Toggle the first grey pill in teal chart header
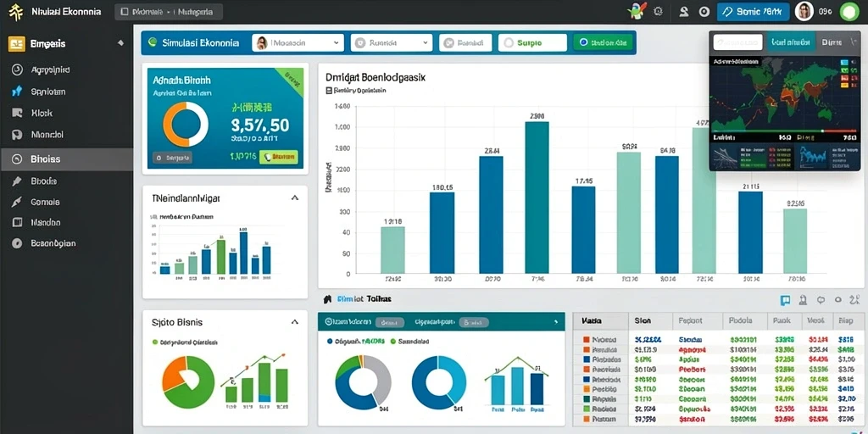Image resolution: width=868 pixels, height=434 pixels. tap(389, 321)
